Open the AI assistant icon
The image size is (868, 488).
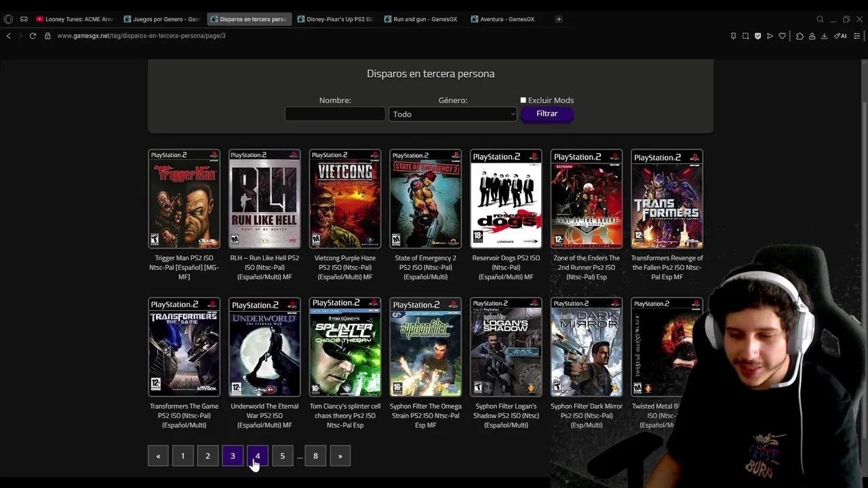840,36
